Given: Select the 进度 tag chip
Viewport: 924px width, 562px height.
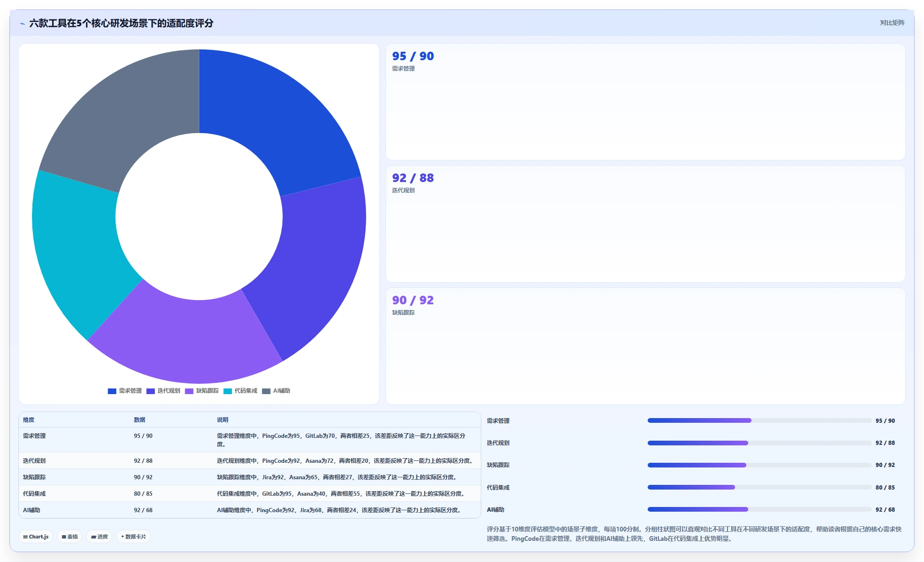Looking at the screenshot, I should (99, 537).
